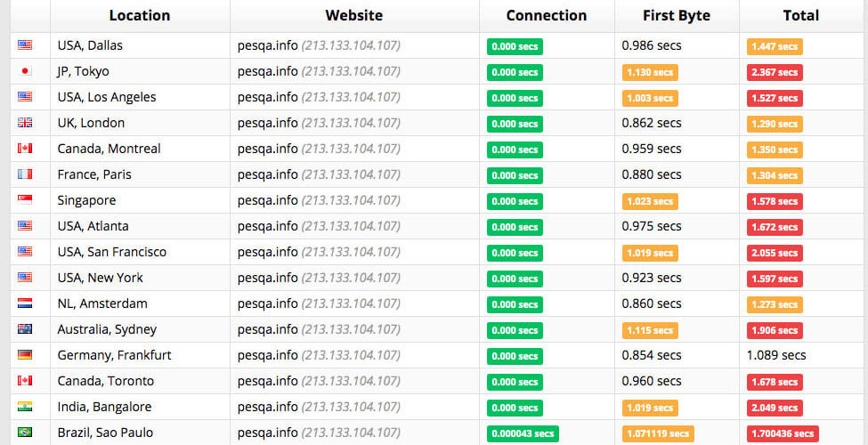Click the 1.071119 secs first byte badge

click(x=658, y=433)
